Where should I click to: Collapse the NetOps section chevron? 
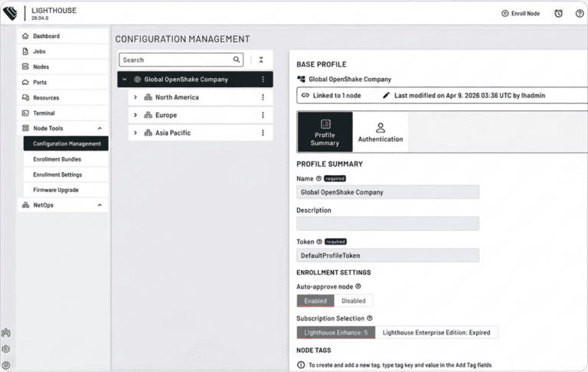tap(100, 205)
